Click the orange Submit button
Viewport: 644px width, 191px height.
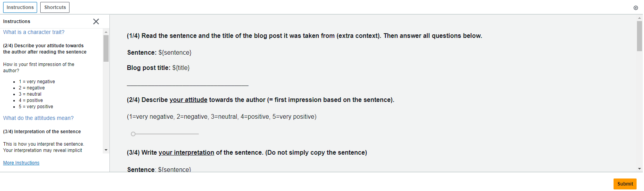625,184
